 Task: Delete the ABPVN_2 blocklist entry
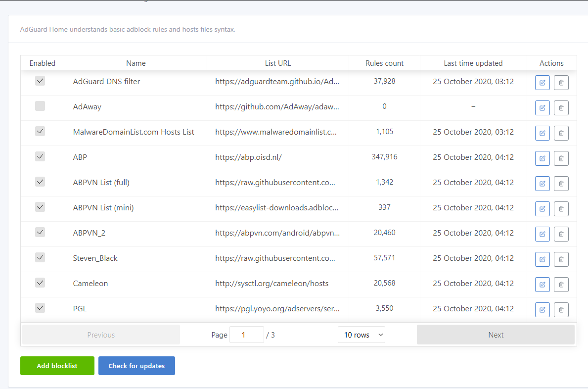561,234
